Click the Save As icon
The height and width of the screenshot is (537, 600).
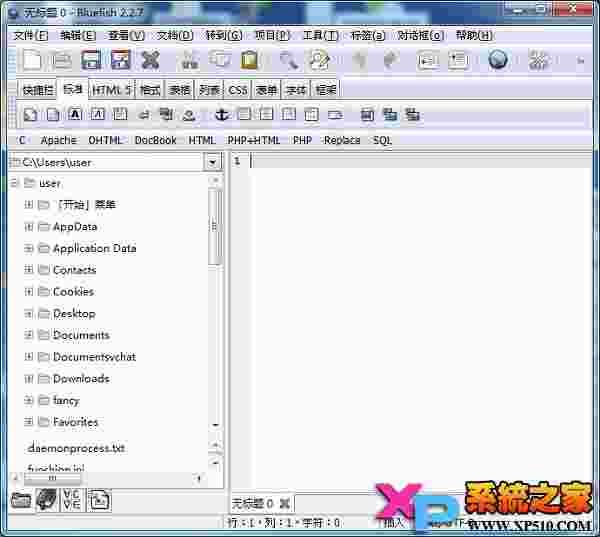click(121, 60)
